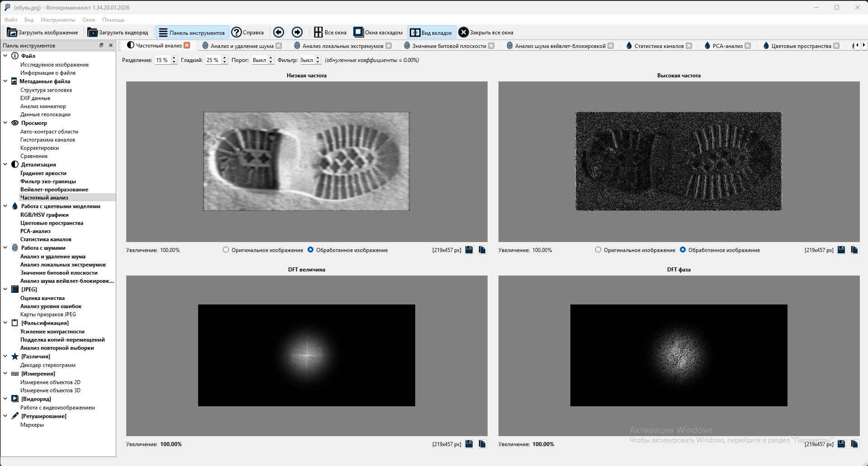The height and width of the screenshot is (466, 868).
Task: Click the Загрузить видеоряд toolbar icon
Action: [92, 33]
